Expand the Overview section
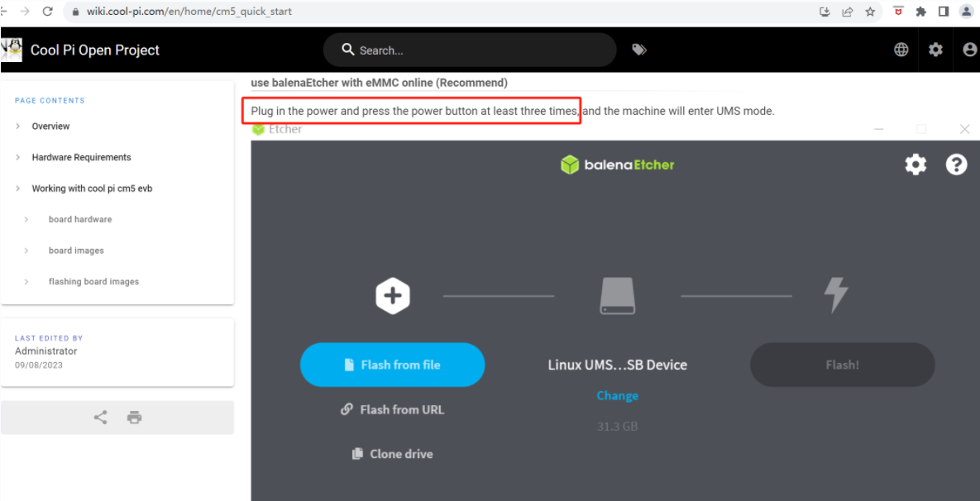This screenshot has width=980, height=501. pos(50,126)
